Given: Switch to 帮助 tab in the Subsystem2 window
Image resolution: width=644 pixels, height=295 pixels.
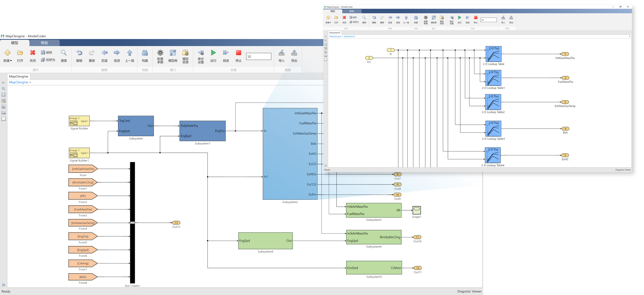Looking at the screenshot, I should 352,11.
